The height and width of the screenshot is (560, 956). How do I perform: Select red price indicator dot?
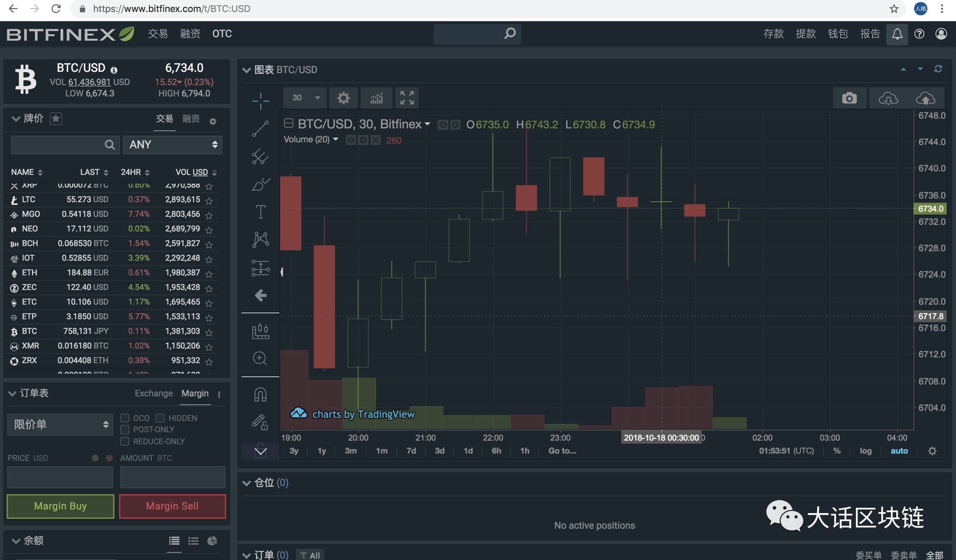click(109, 458)
